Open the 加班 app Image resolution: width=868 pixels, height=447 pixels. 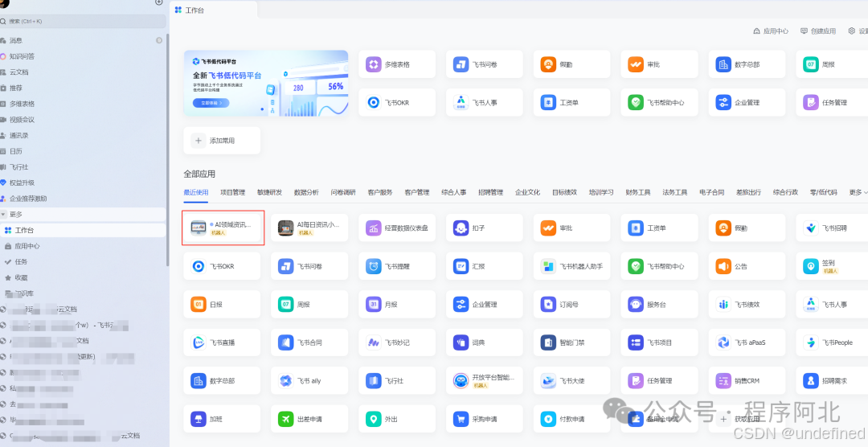coord(222,420)
